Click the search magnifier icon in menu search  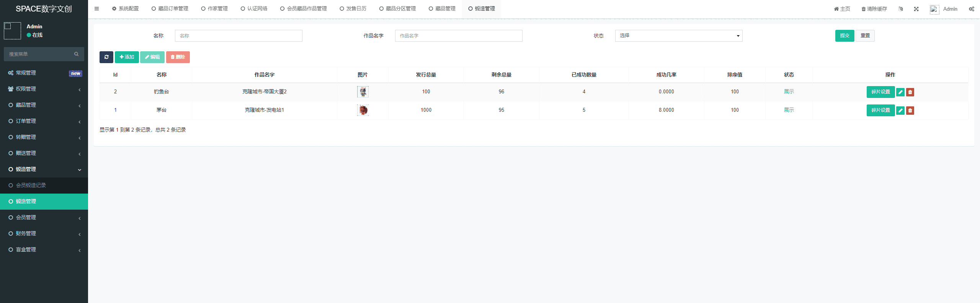(77, 54)
